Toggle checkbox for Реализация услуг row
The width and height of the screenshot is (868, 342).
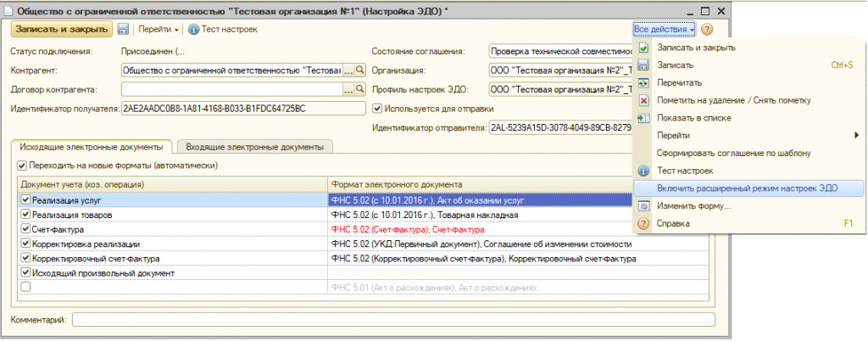click(x=25, y=199)
